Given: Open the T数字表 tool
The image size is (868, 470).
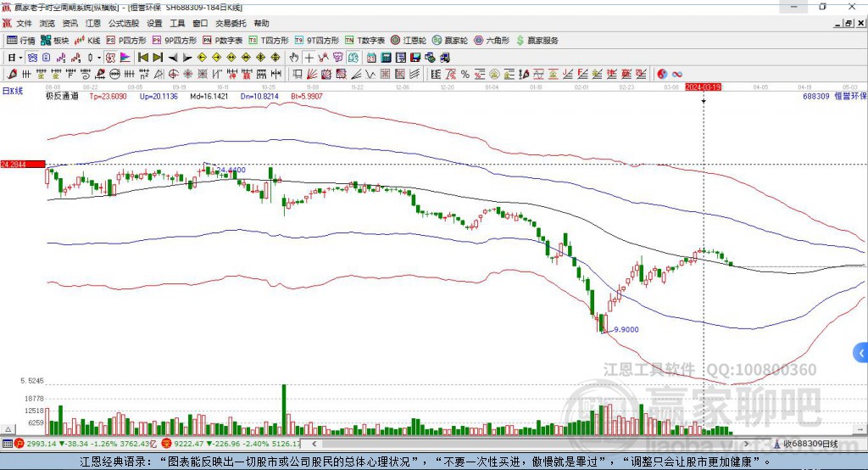Looking at the screenshot, I should [x=364, y=41].
